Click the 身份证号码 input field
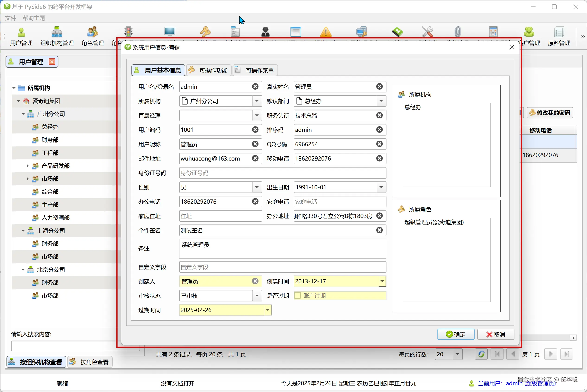This screenshot has width=587, height=392. coord(282,173)
